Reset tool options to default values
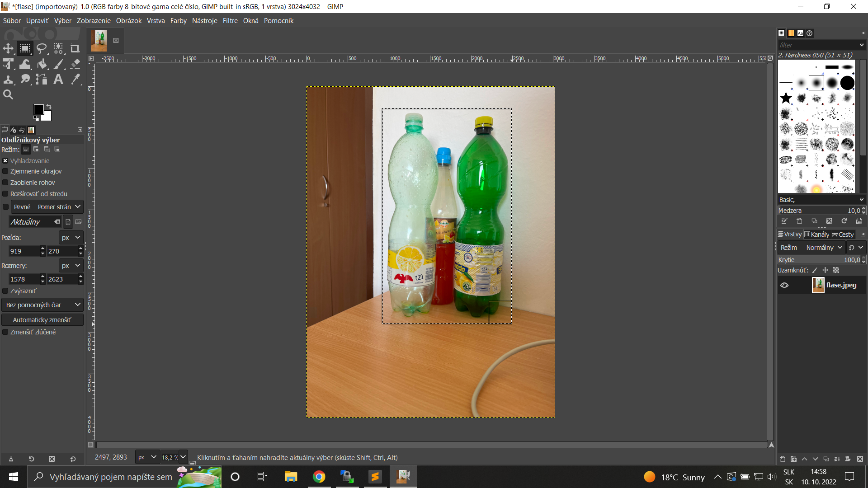868x488 pixels. click(x=73, y=459)
